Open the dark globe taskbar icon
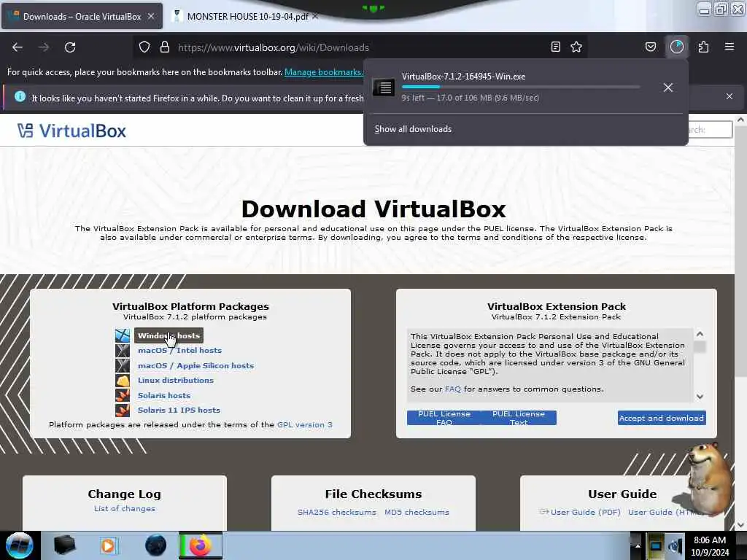 (156, 545)
